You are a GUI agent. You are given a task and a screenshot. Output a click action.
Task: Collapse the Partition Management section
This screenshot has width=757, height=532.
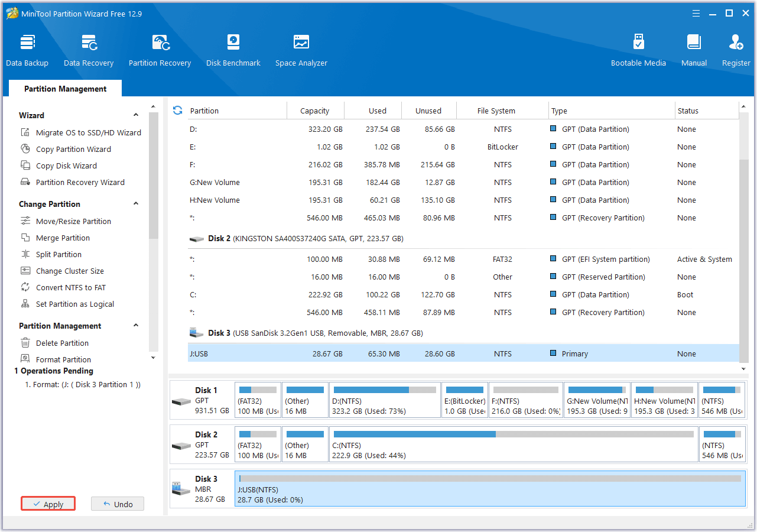point(135,326)
